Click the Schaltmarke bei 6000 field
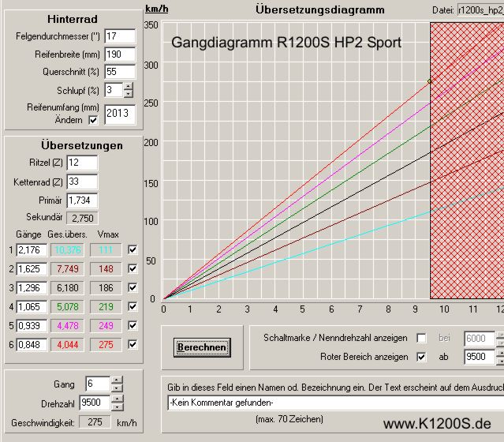This screenshot has width=504, height=442. pos(480,339)
